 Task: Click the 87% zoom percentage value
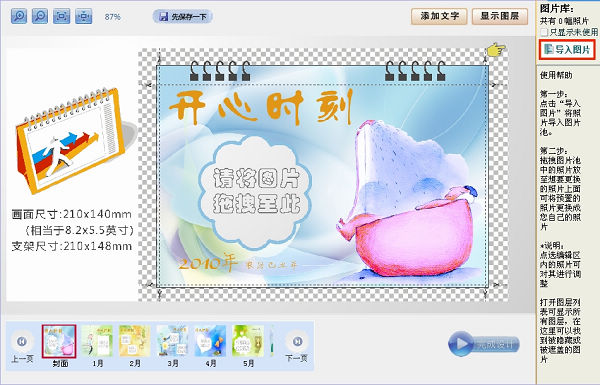coord(112,17)
